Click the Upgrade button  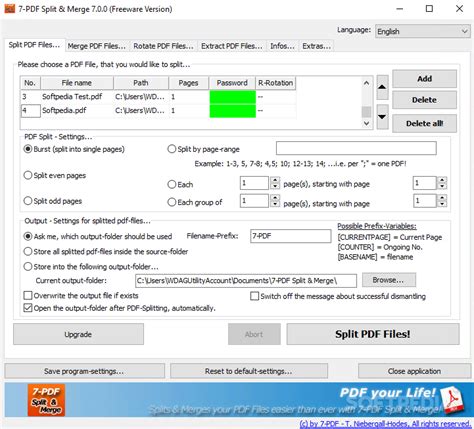(x=78, y=334)
